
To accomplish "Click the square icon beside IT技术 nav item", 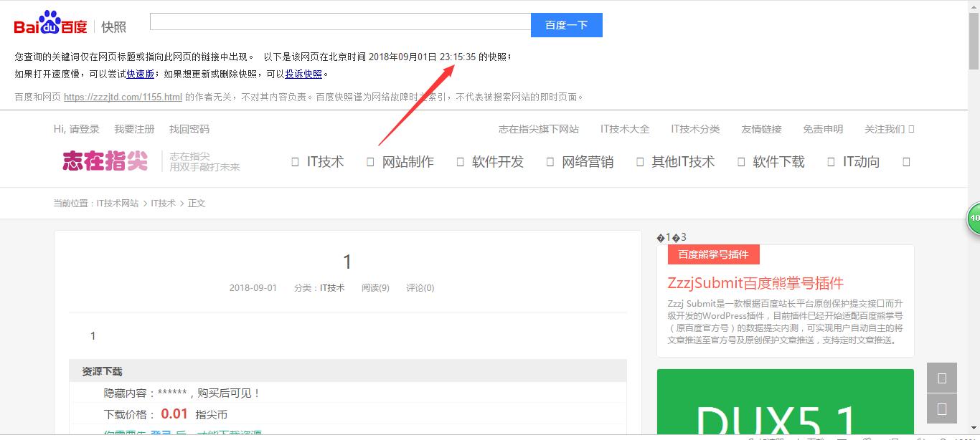I will click(x=294, y=162).
